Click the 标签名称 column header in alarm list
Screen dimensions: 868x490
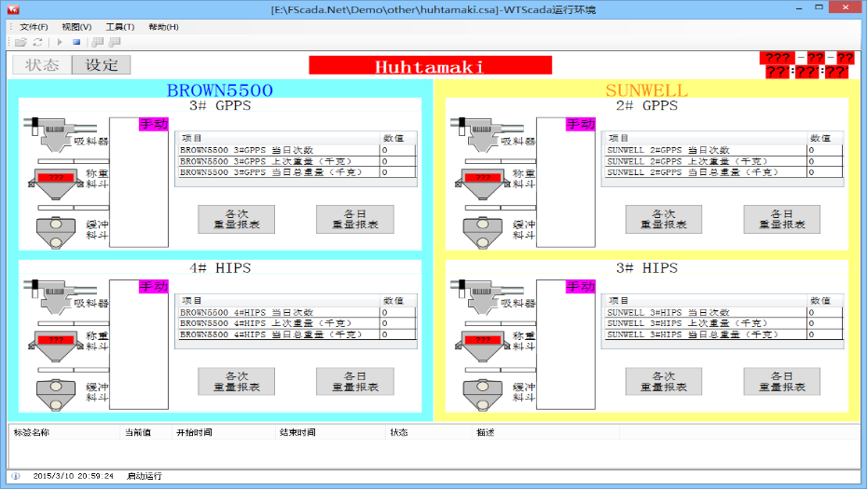click(x=64, y=432)
